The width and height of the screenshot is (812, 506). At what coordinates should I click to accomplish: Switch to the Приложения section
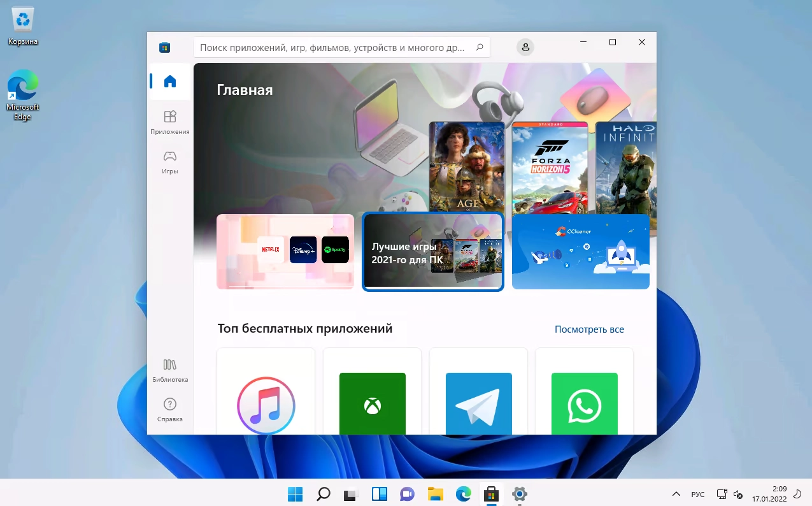coord(169,122)
